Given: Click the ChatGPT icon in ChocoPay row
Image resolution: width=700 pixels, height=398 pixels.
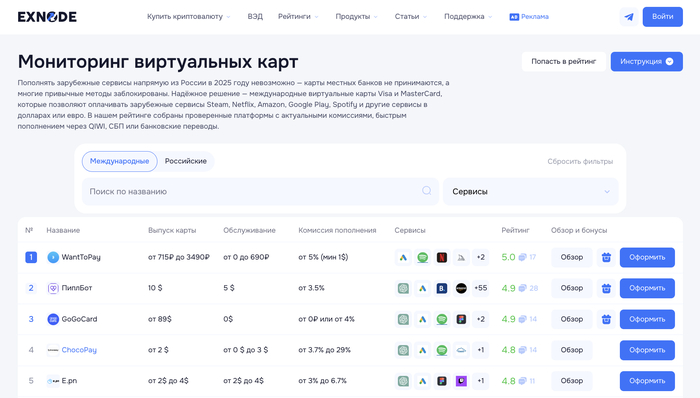Looking at the screenshot, I should pos(403,350).
